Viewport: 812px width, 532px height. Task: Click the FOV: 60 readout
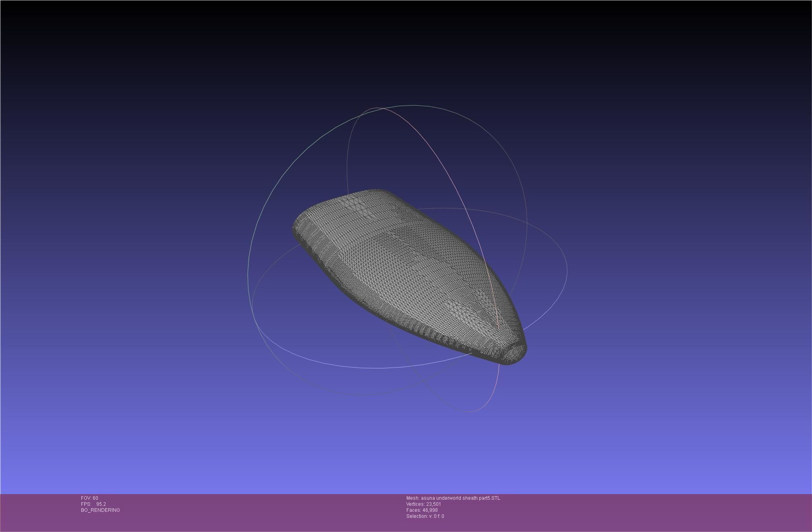[89, 498]
